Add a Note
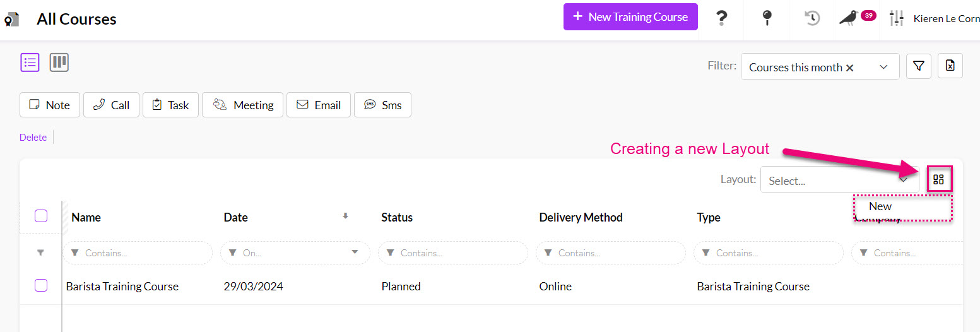The height and width of the screenshot is (332, 980). pyautogui.click(x=50, y=105)
